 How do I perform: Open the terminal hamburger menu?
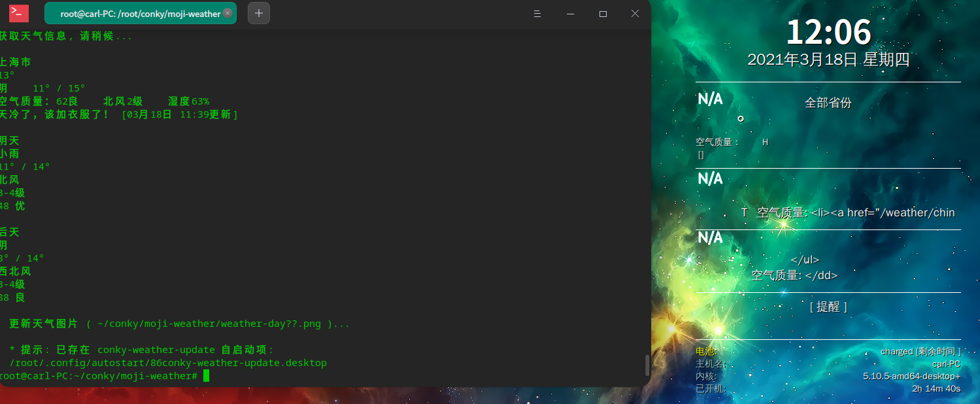(x=537, y=14)
